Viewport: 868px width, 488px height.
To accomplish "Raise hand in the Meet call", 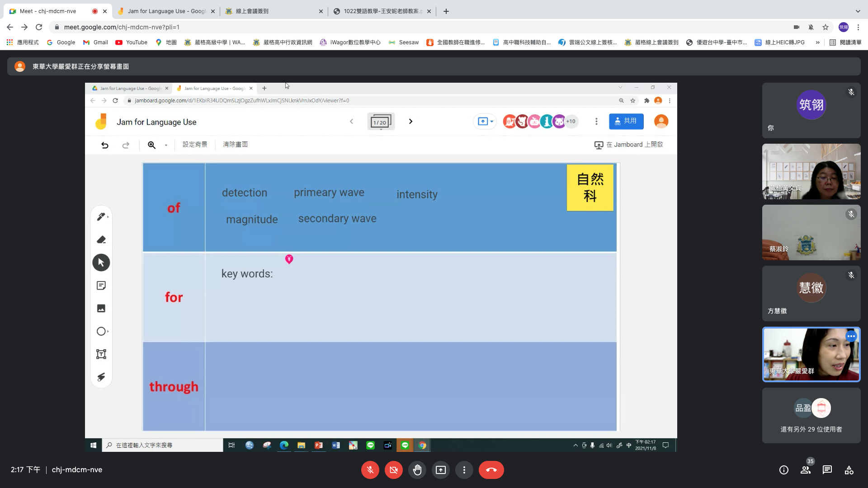I will 417,470.
